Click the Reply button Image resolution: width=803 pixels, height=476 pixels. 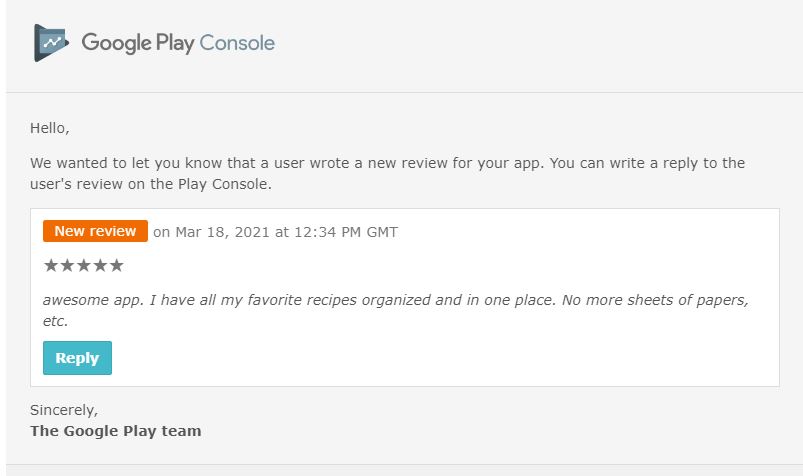(x=77, y=358)
